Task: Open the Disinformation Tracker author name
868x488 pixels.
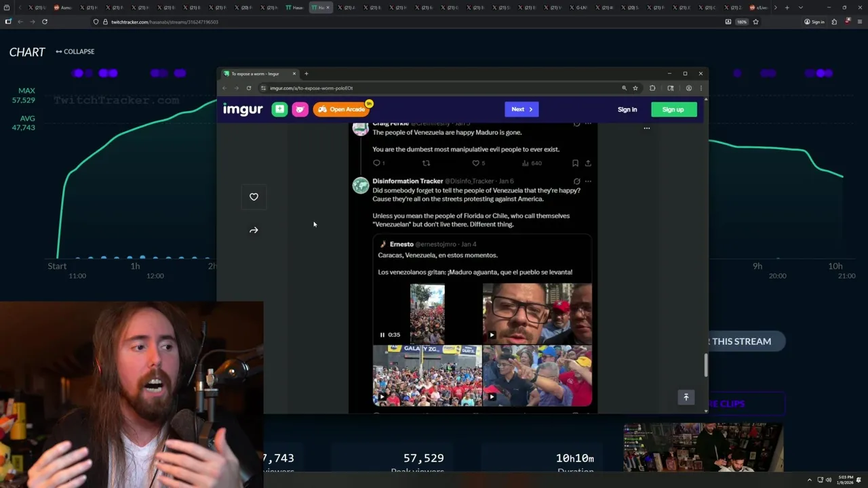Action: [408, 181]
